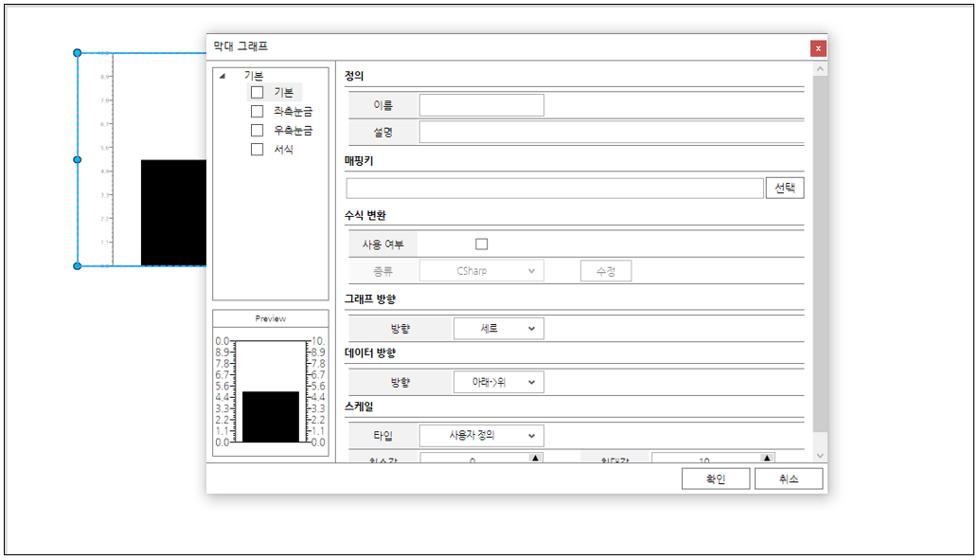Click the 설명 input field
Viewport: 980px width, 560px height.
pyautogui.click(x=612, y=132)
